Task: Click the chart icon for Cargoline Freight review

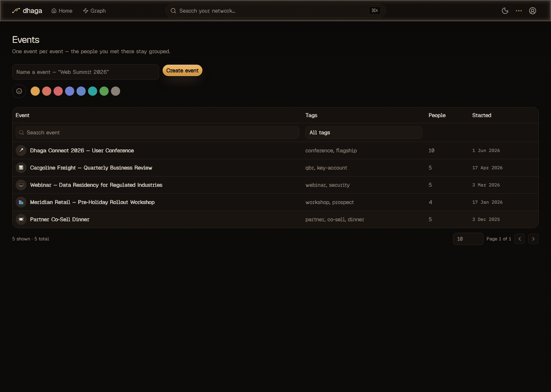Action: coord(21,168)
